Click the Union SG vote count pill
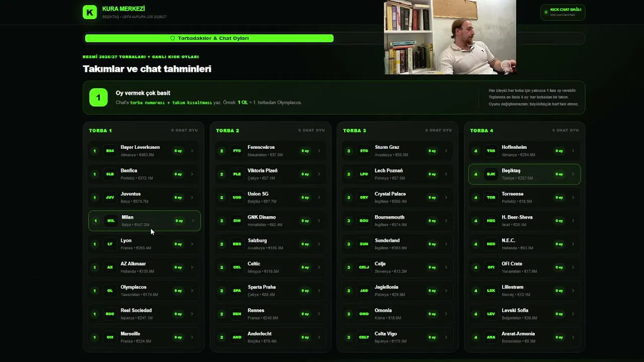The height and width of the screenshot is (362, 644). (305, 198)
